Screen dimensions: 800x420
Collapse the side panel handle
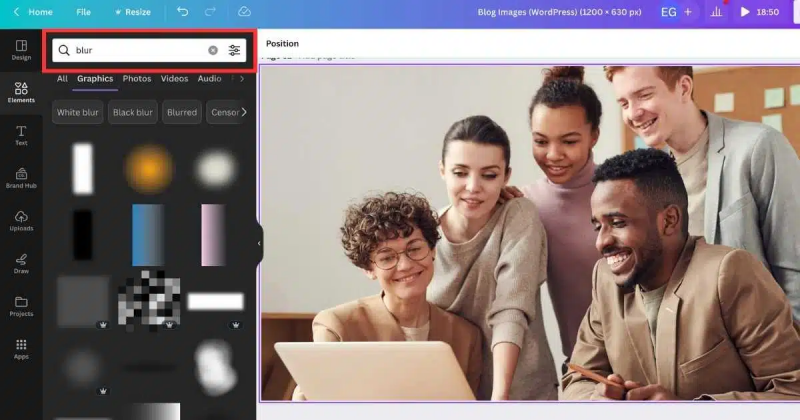(259, 243)
